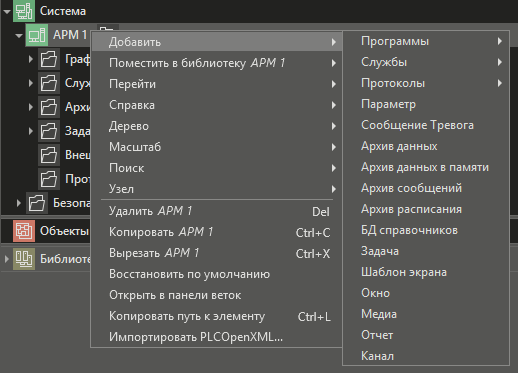Select the Объекты tree label
518x373 pixels.
(x=64, y=231)
